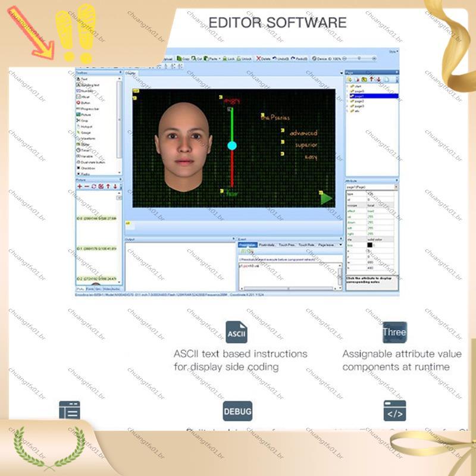Open the Display tab area dropdown arrow

342,73
